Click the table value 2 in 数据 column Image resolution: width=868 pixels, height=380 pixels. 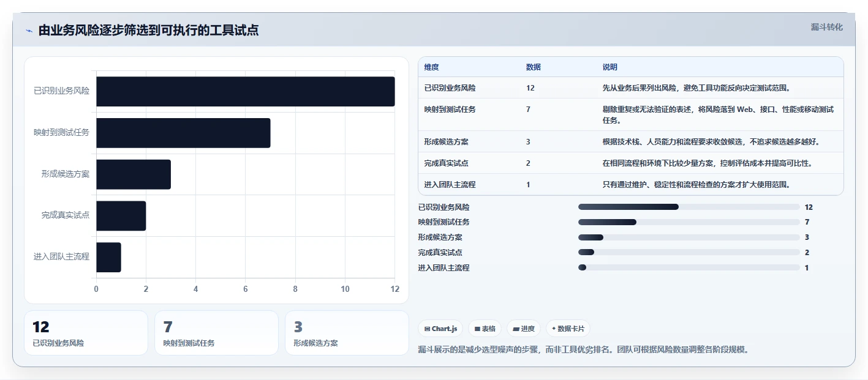pos(529,163)
